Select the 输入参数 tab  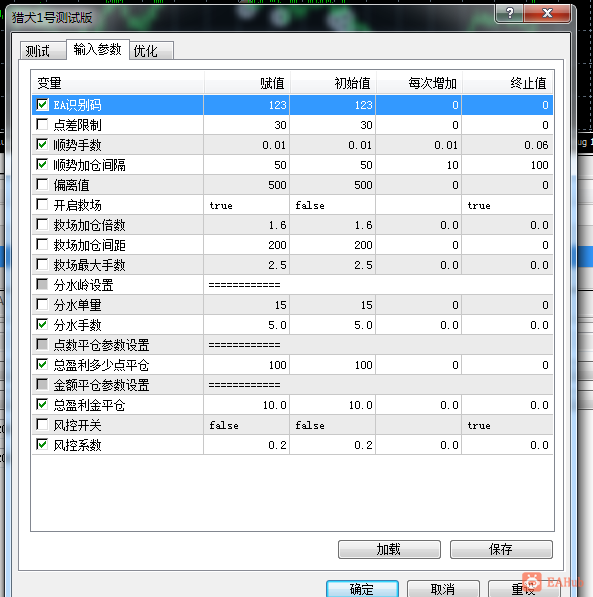point(98,49)
